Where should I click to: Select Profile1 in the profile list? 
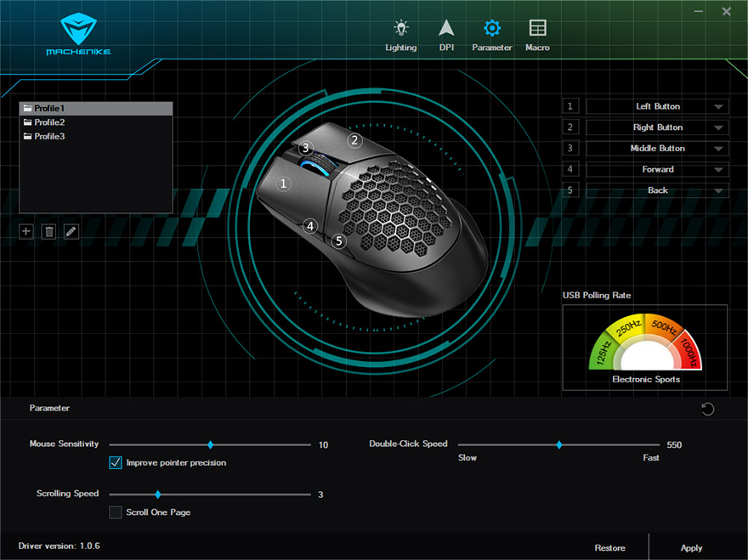pyautogui.click(x=95, y=108)
